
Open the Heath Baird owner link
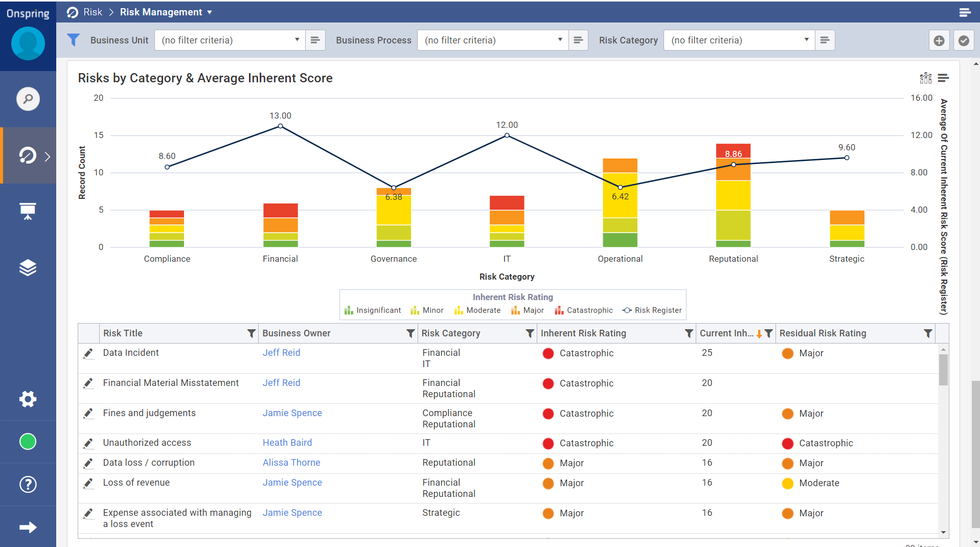click(x=287, y=443)
